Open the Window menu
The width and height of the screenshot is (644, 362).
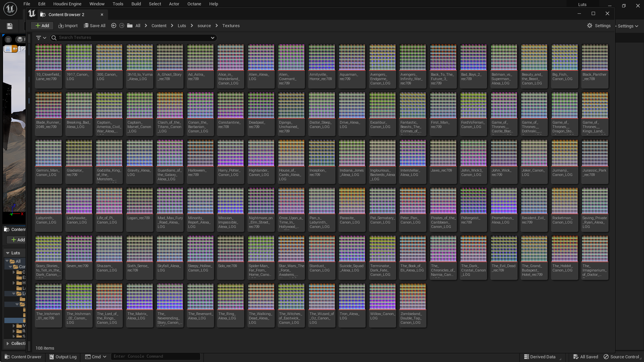pyautogui.click(x=97, y=4)
